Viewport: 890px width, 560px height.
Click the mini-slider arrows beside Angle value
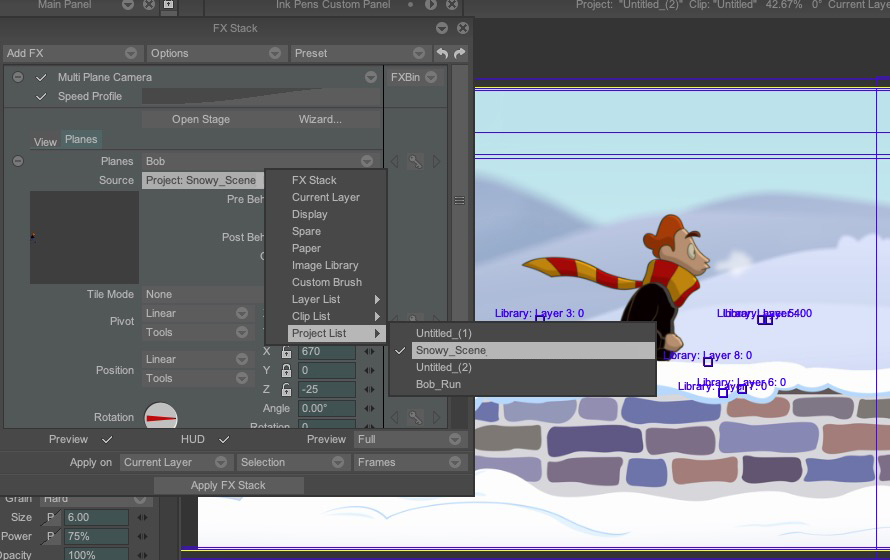[x=370, y=409]
